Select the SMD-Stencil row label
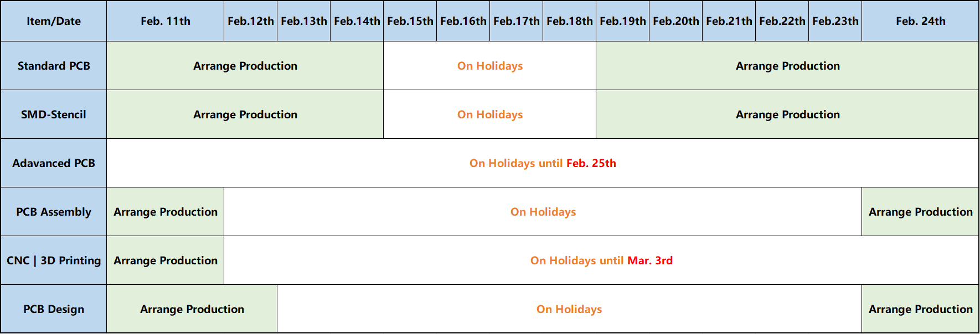Viewport: 980px width, 334px height. [x=54, y=114]
